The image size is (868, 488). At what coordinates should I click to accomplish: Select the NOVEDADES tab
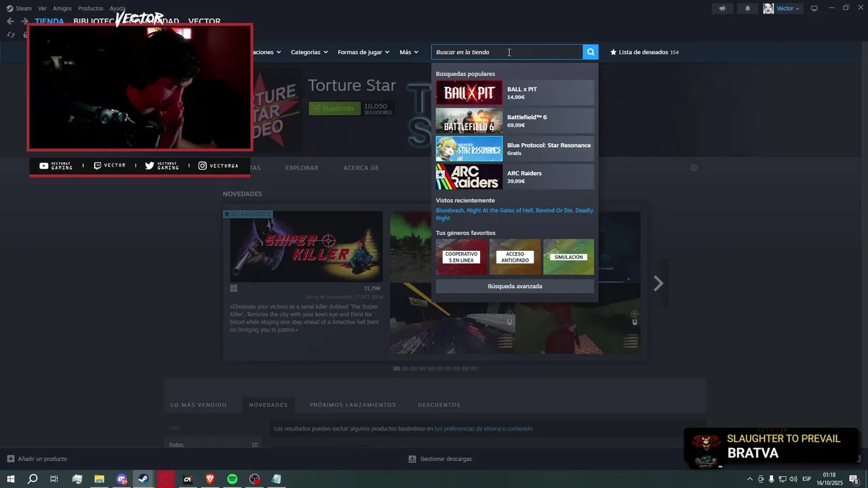coord(268,405)
